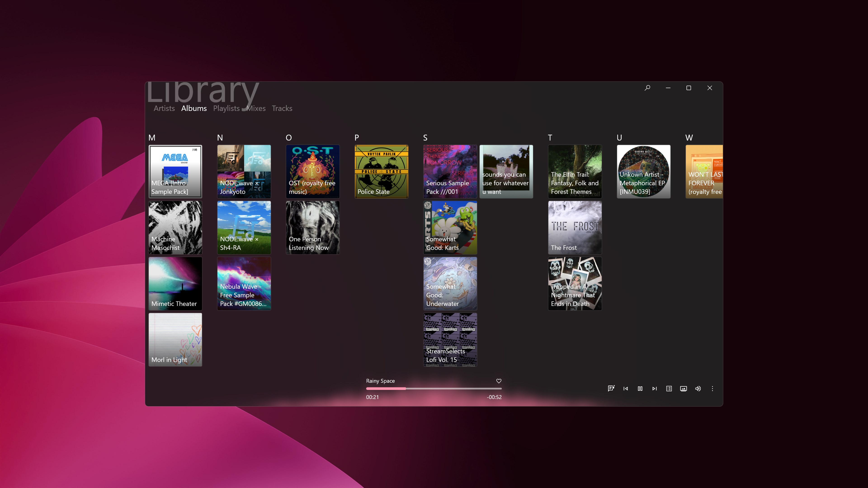Switch to the Playlists tab

pos(226,108)
